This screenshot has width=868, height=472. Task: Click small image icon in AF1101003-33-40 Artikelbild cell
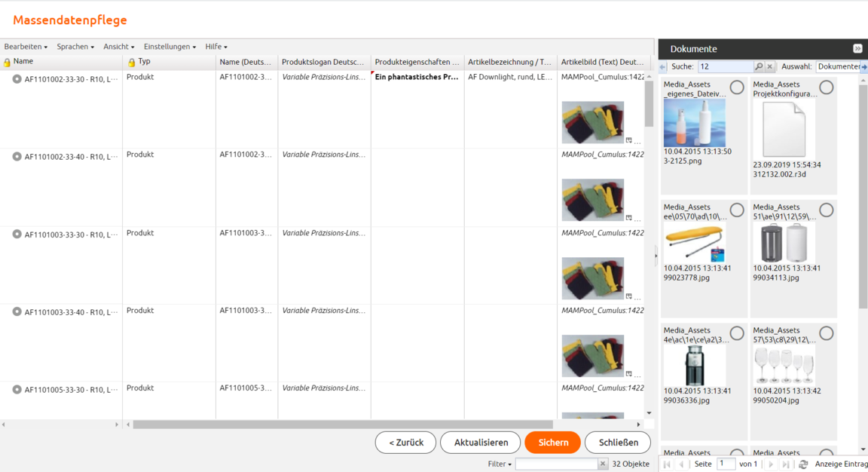629,374
